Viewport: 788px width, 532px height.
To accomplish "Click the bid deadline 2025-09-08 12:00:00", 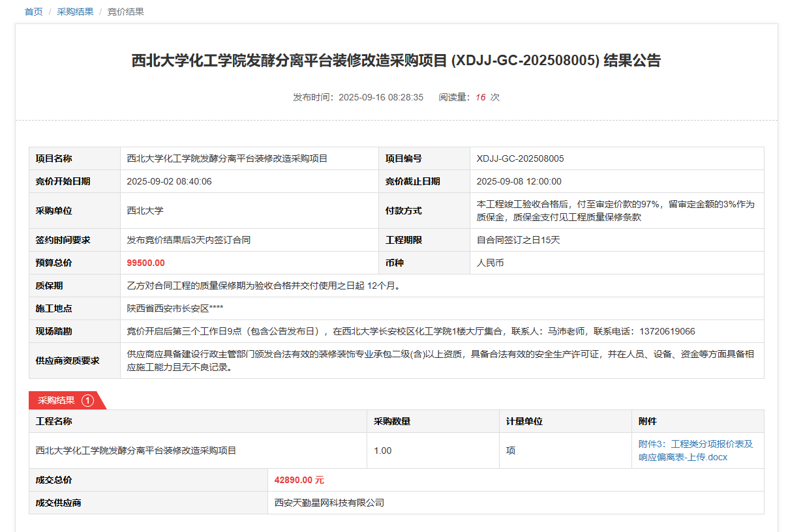I will point(519,181).
